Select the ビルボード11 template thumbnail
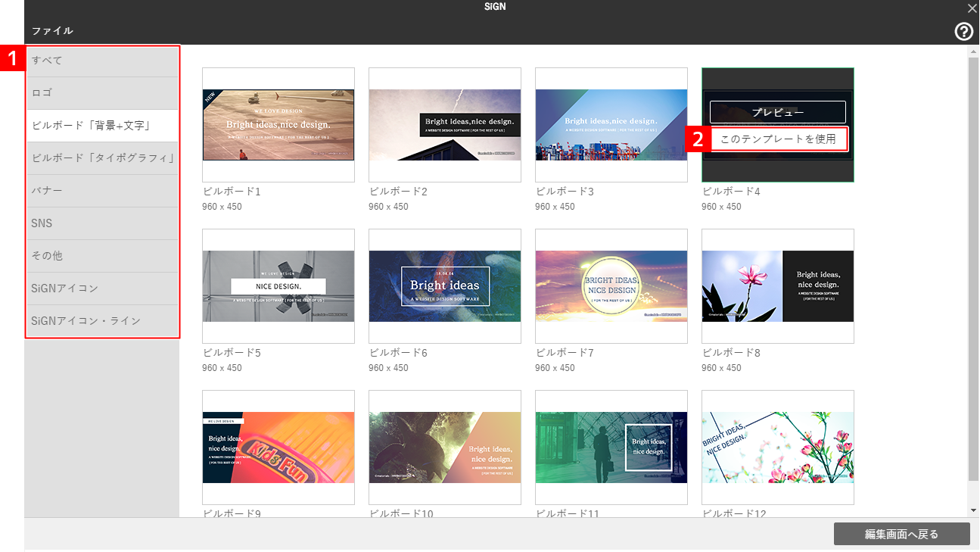This screenshot has height=552, width=980. [x=611, y=448]
